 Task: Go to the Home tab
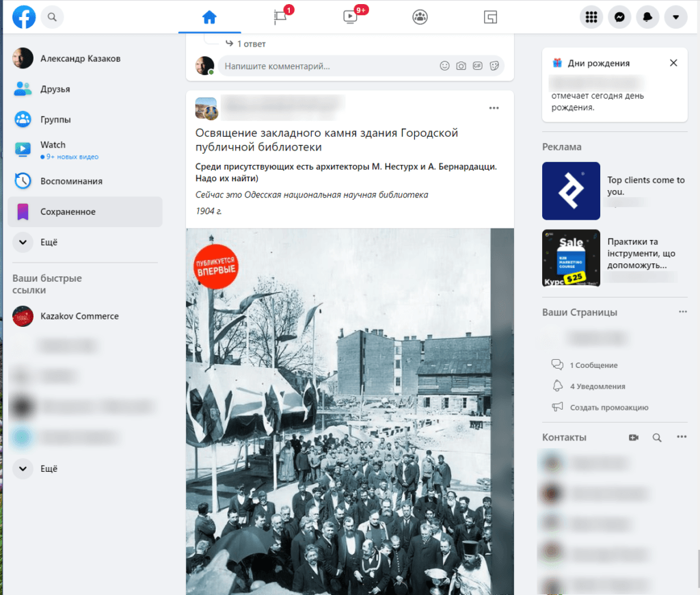point(209,17)
